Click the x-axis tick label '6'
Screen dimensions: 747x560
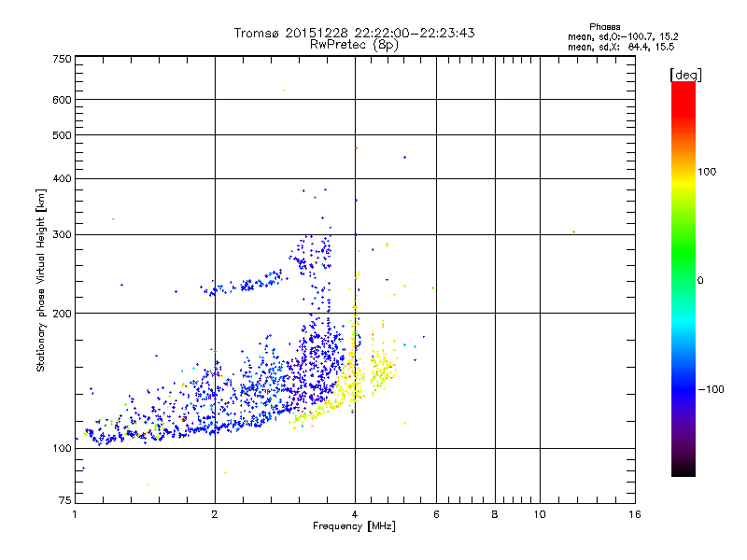(x=436, y=514)
